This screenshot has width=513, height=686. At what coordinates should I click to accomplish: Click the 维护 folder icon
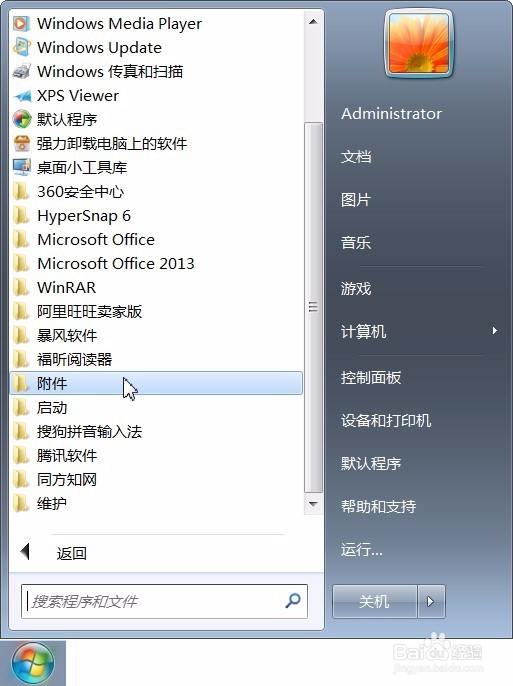[21, 504]
